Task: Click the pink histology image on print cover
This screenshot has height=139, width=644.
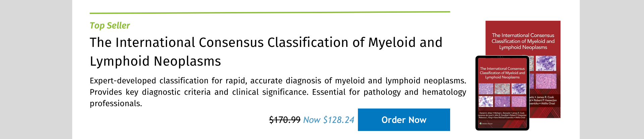Action: [x=546, y=81]
